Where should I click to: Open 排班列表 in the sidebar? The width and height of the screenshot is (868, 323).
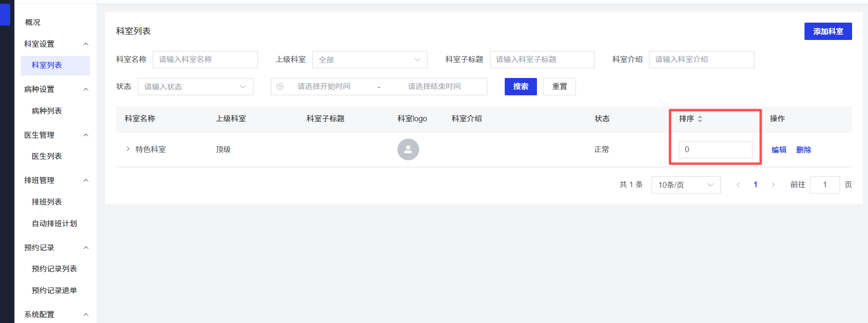coord(47,202)
